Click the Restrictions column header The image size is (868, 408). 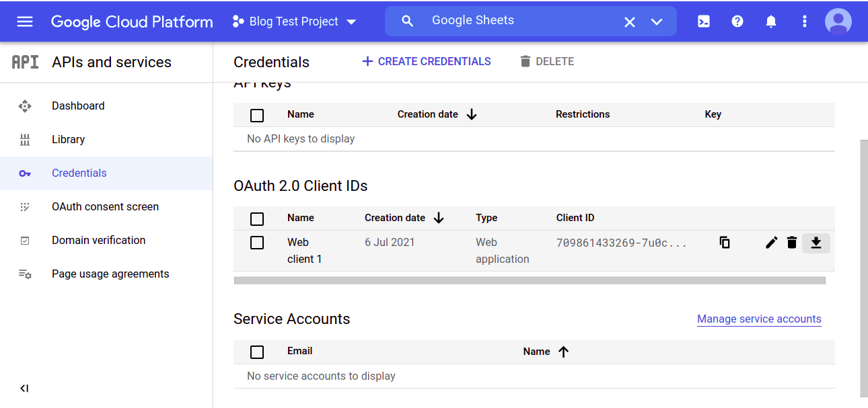[x=583, y=114]
